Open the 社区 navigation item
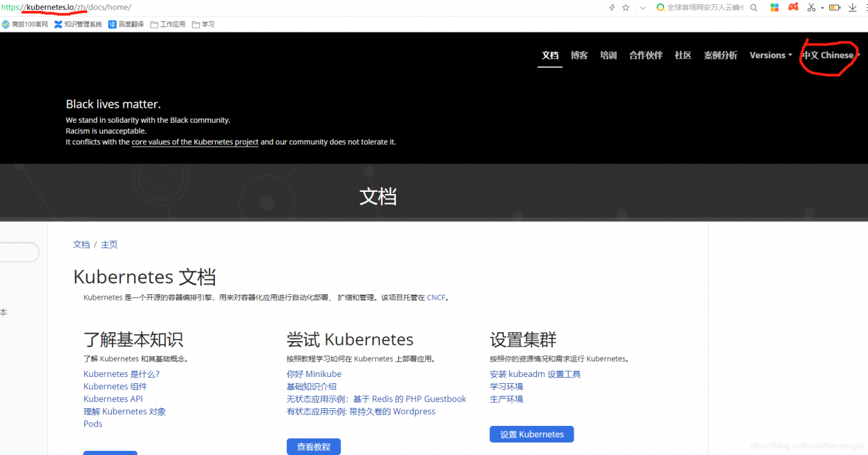 coord(683,56)
